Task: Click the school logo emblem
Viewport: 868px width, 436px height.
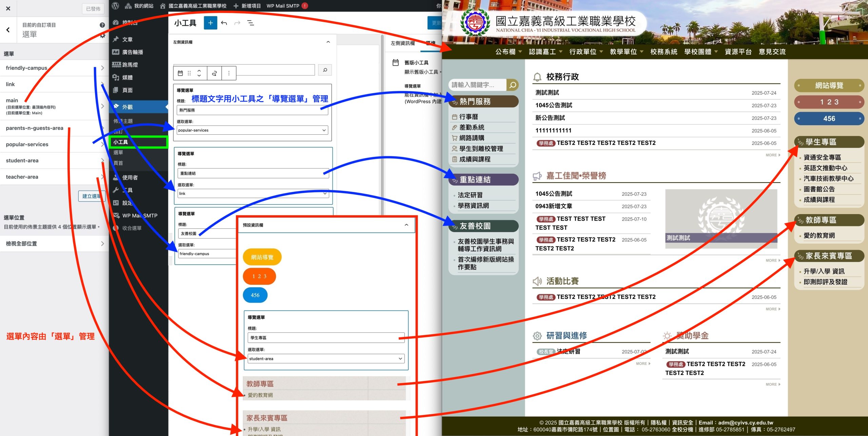Action: [x=475, y=22]
